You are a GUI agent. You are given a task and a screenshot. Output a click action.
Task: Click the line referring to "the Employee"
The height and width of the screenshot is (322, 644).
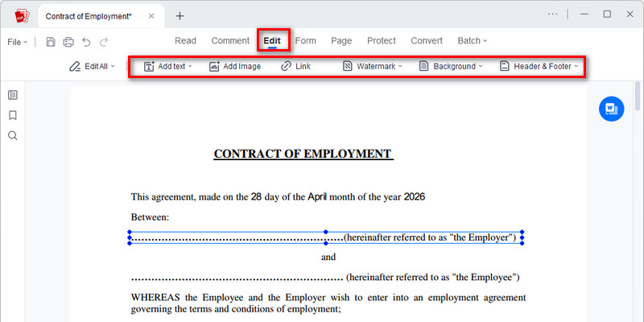pyautogui.click(x=325, y=278)
